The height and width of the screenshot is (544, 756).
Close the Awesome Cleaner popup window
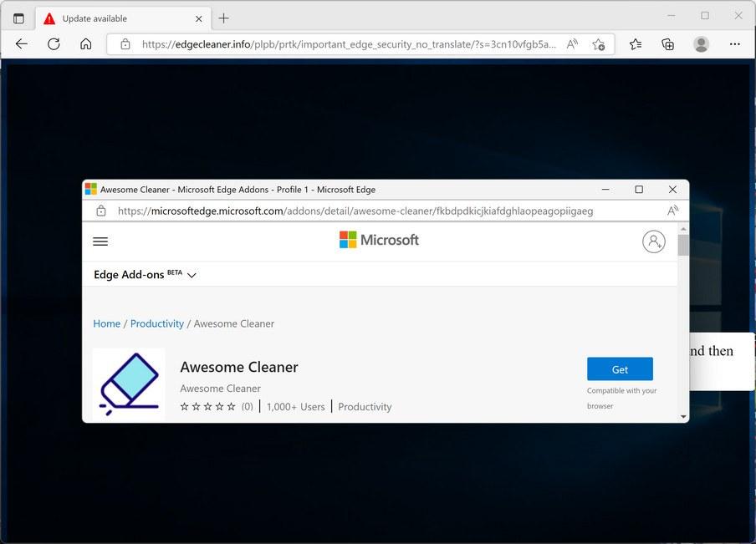click(x=672, y=190)
